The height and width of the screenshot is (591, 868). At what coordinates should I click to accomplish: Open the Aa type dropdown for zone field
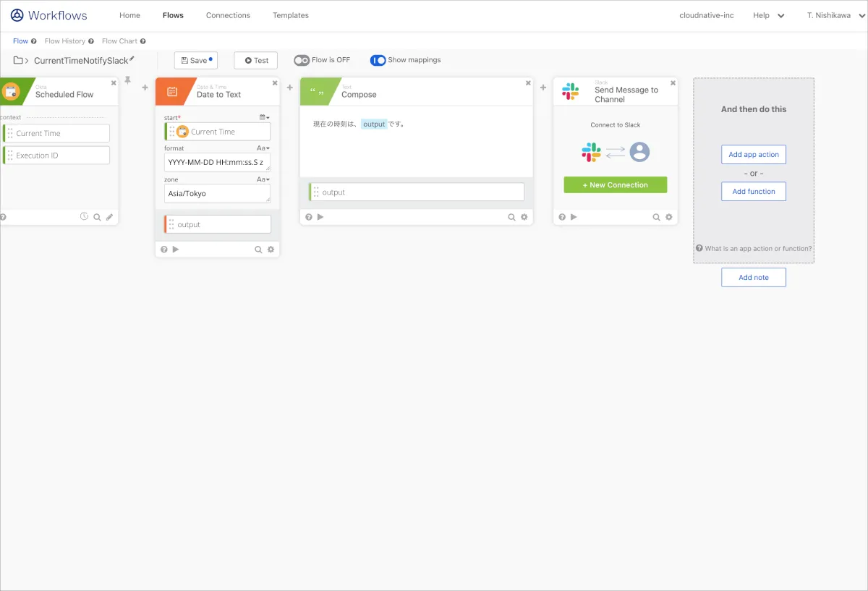point(263,179)
